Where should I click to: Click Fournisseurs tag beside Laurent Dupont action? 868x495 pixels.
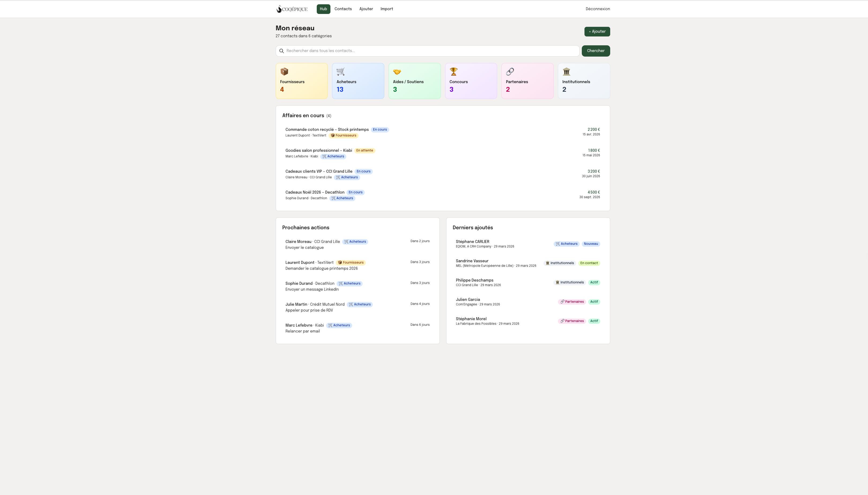(351, 263)
